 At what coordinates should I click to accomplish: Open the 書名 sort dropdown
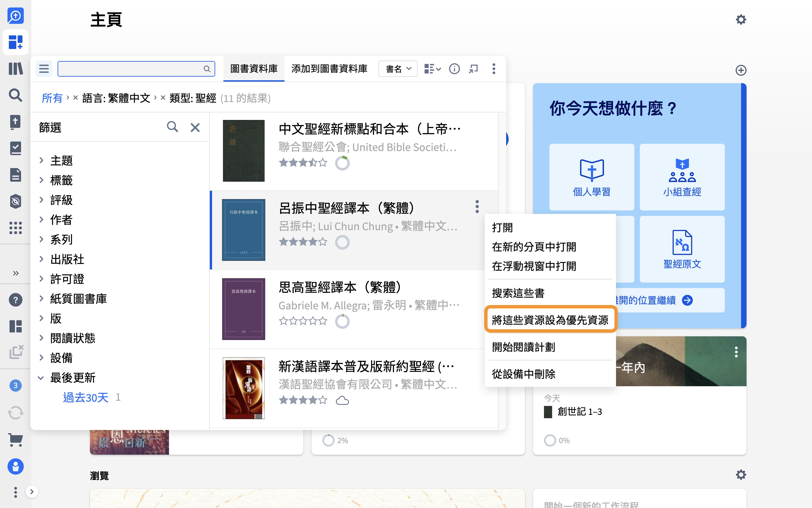click(398, 69)
